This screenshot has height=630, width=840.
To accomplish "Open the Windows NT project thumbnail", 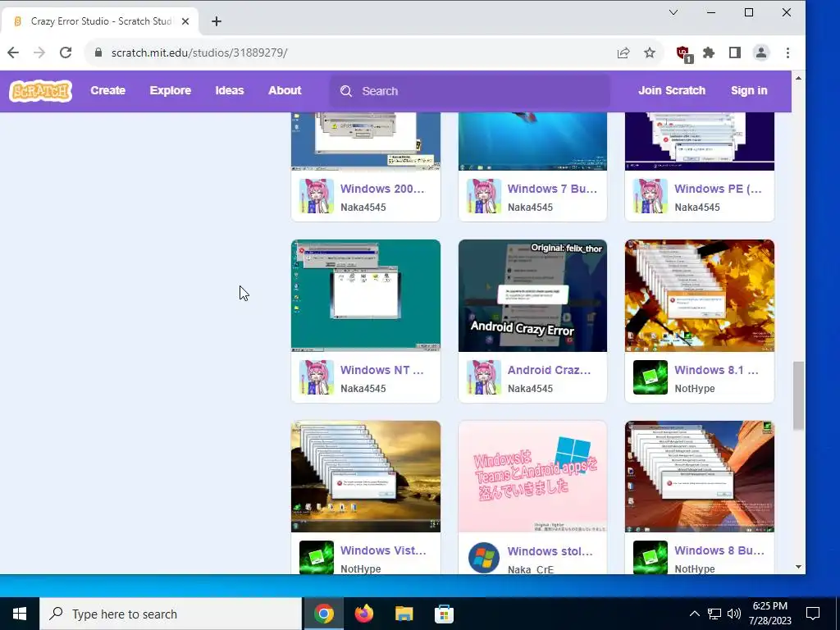I will (366, 295).
